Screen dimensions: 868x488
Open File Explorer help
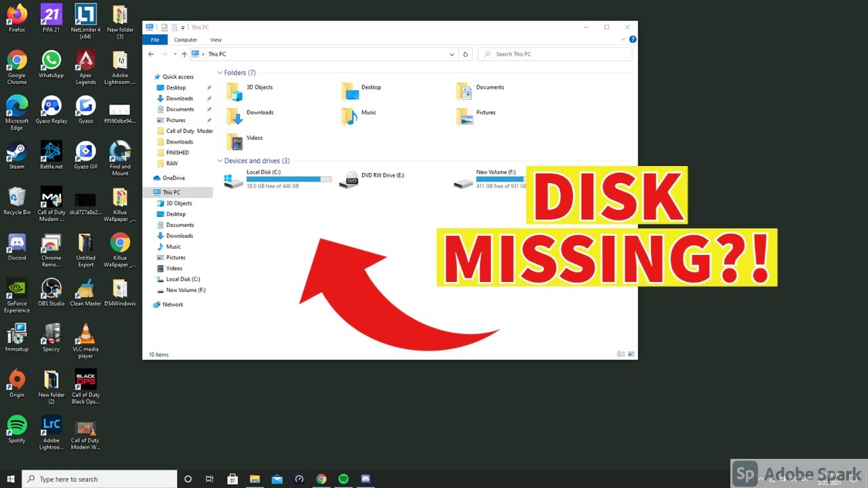(x=633, y=39)
